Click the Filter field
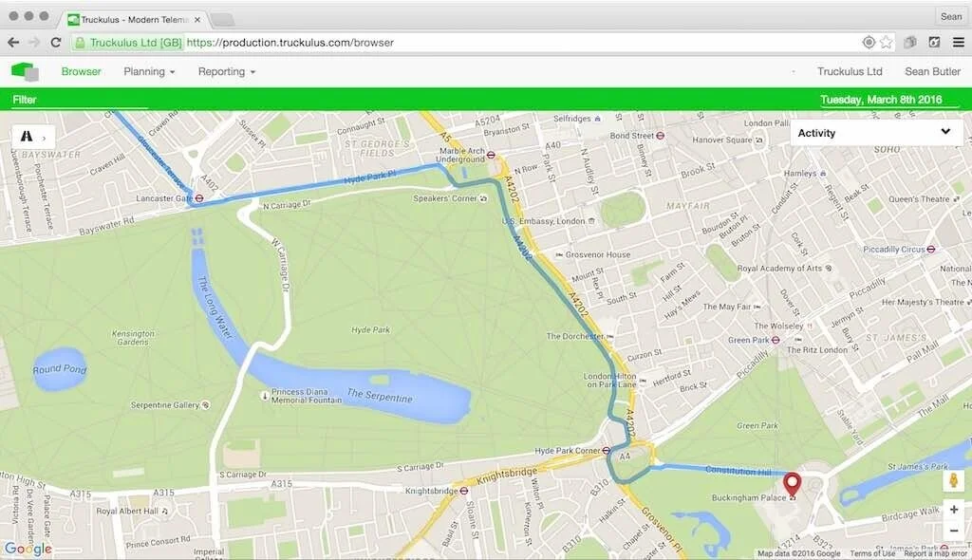Image resolution: width=972 pixels, height=560 pixels. point(80,100)
